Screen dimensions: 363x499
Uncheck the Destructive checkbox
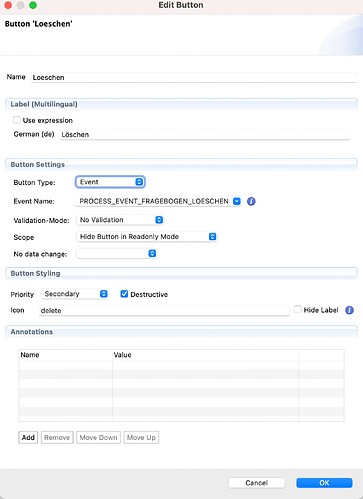pyautogui.click(x=124, y=294)
